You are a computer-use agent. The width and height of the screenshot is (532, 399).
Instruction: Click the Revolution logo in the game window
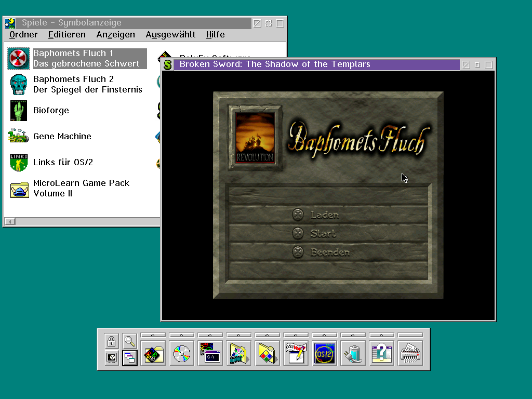pos(255,137)
